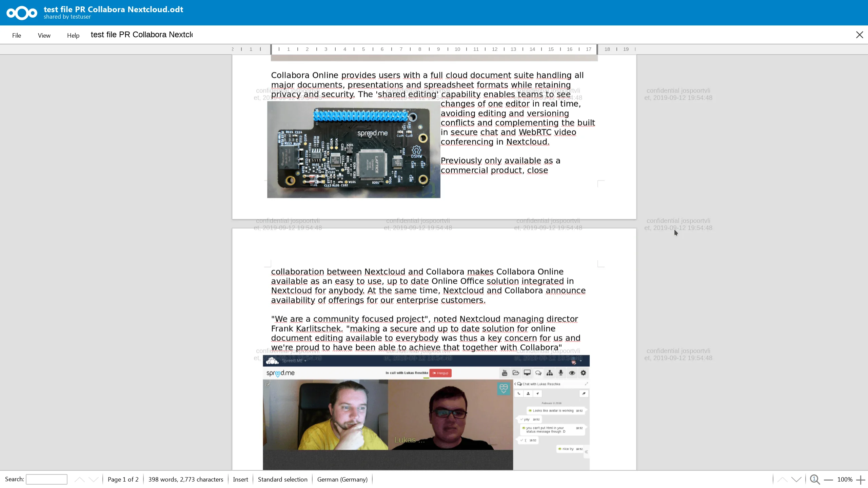Click the 100% zoom level value
Screen dimensions: 868x488
point(845,479)
